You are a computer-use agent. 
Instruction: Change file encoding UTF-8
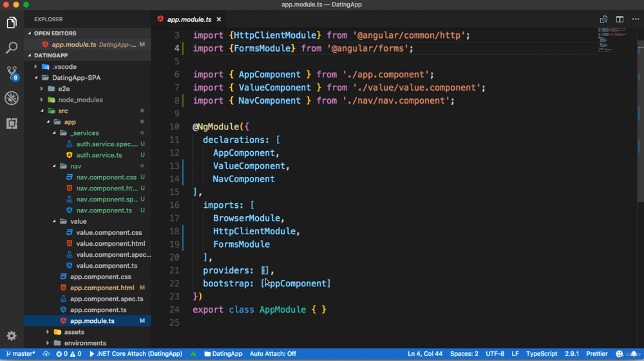coord(495,354)
